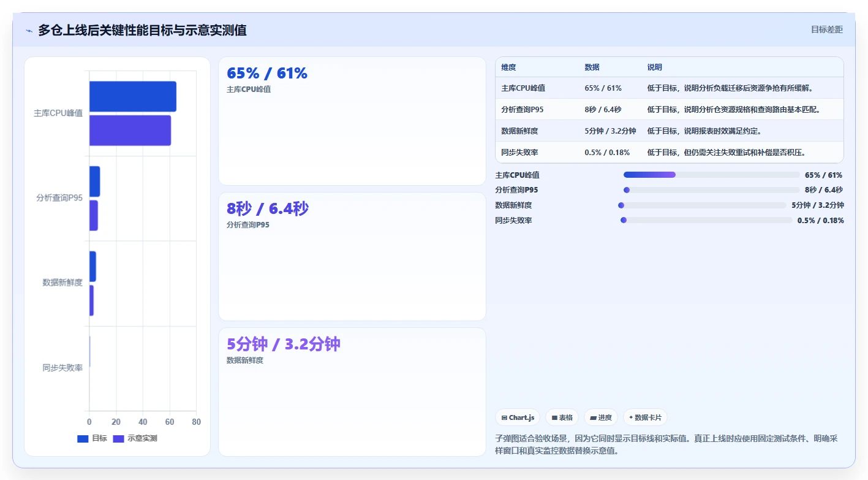
Task: Click the 数据 column header
Action: pyautogui.click(x=592, y=67)
